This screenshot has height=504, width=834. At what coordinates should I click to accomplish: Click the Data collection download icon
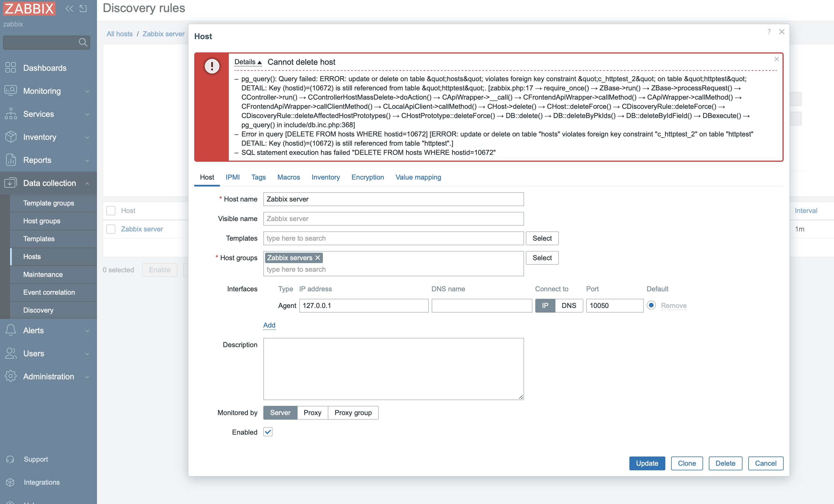[11, 183]
